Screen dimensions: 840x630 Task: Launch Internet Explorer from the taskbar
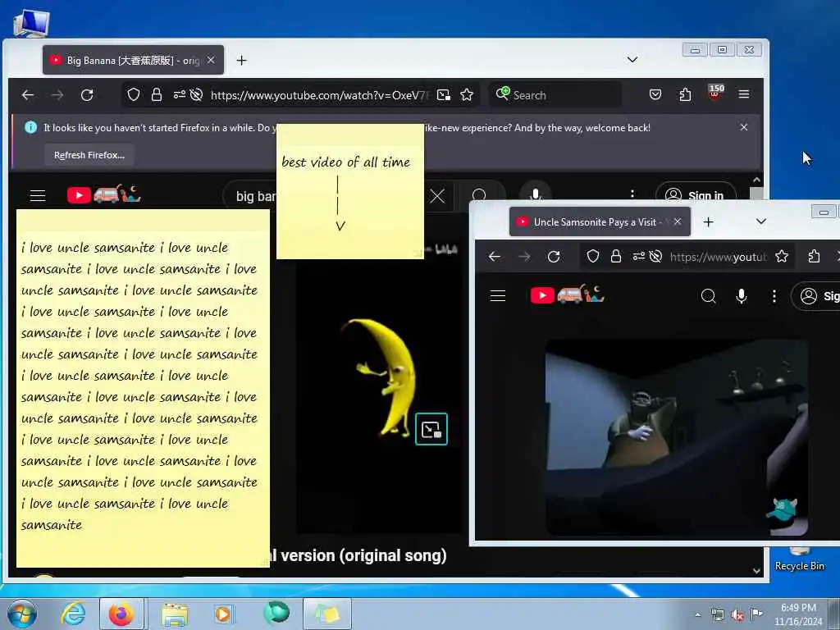73,614
